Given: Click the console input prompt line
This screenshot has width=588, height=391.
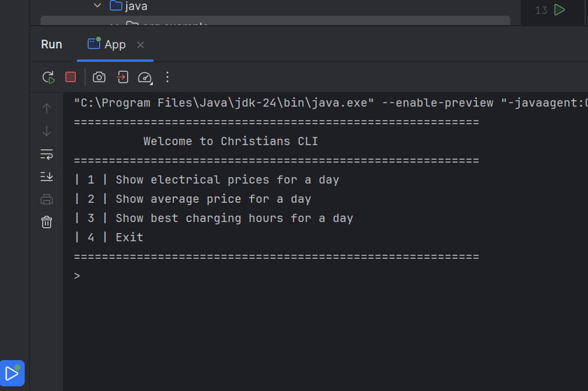Looking at the screenshot, I should click(x=233, y=276).
